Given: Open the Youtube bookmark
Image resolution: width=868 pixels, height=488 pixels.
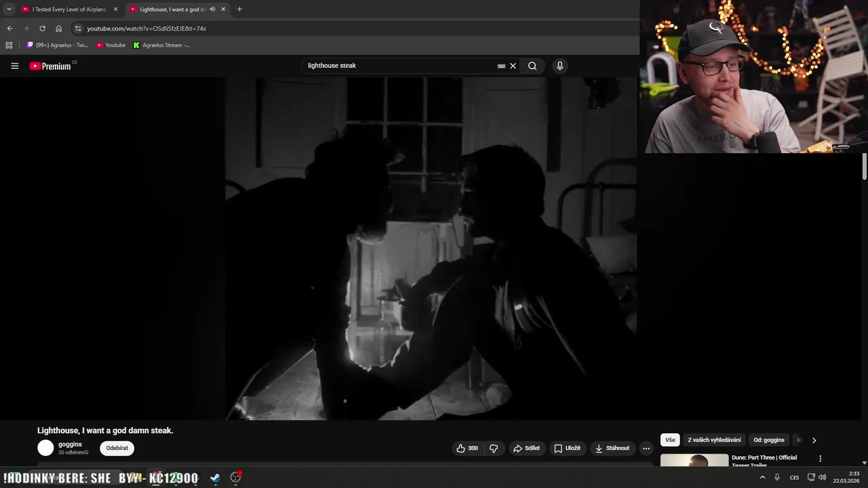Looking at the screenshot, I should click(x=111, y=45).
